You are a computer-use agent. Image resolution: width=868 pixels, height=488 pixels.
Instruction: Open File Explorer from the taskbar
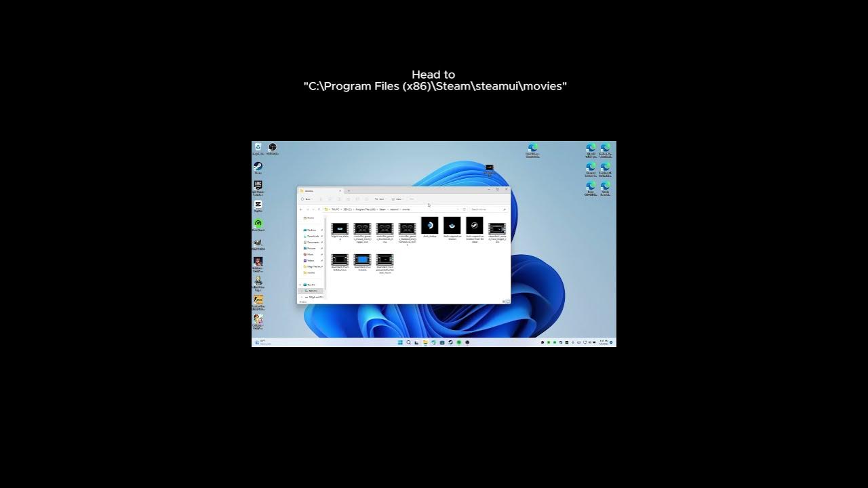pyautogui.click(x=425, y=342)
